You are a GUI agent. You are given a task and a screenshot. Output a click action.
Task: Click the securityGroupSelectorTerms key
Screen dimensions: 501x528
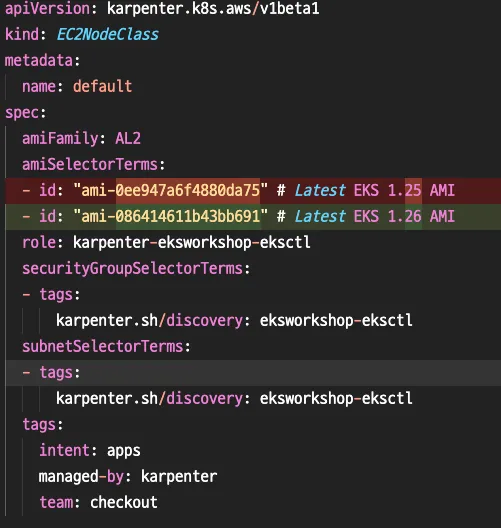pos(132,268)
